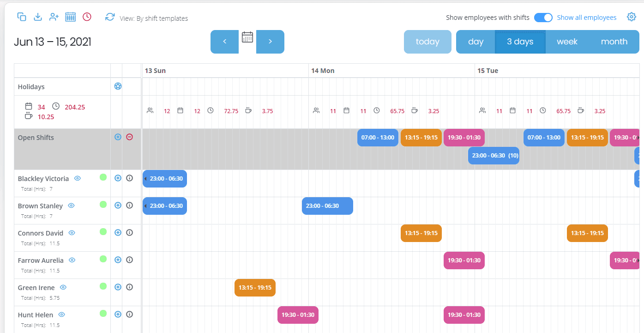Click the download schedule icon
The width and height of the screenshot is (644, 333).
38,17
